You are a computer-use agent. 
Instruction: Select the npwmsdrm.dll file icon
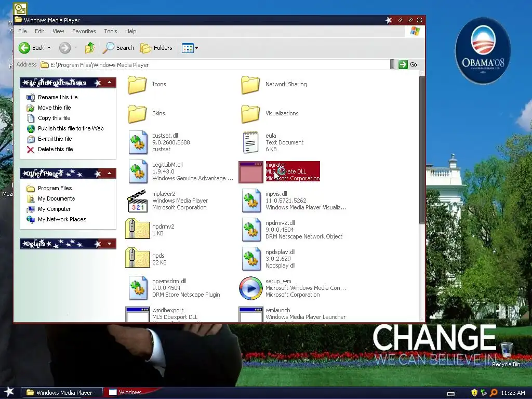(138, 288)
